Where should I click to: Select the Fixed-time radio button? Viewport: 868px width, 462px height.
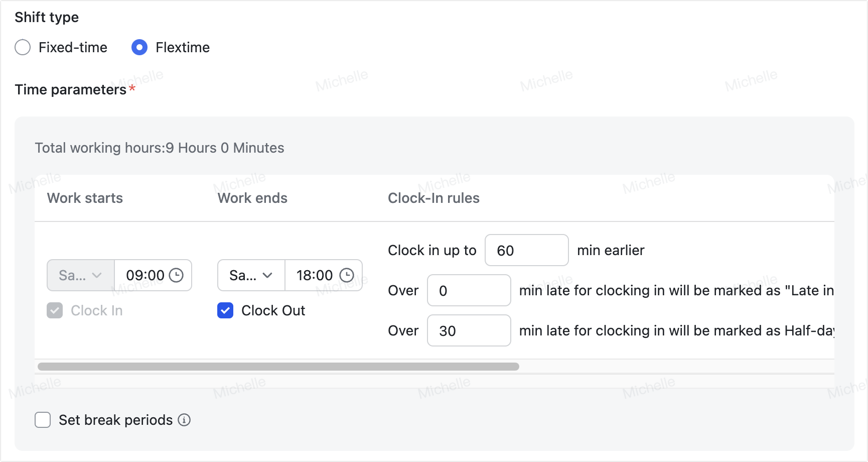click(x=23, y=47)
